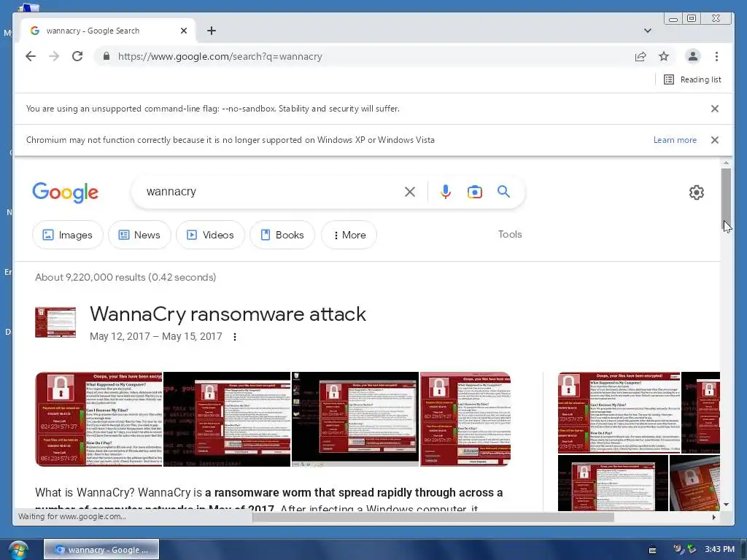The height and width of the screenshot is (560, 747).
Task: Go back using the browser back arrow
Action: tap(31, 56)
